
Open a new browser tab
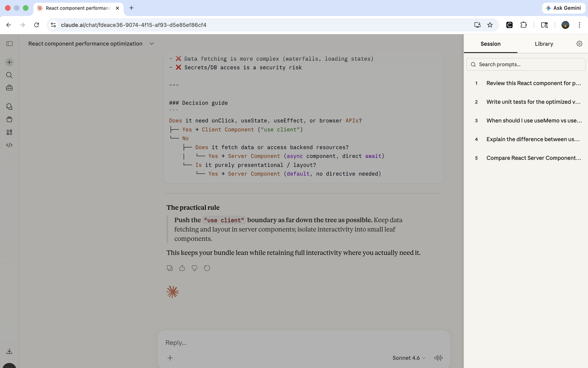coord(131,8)
